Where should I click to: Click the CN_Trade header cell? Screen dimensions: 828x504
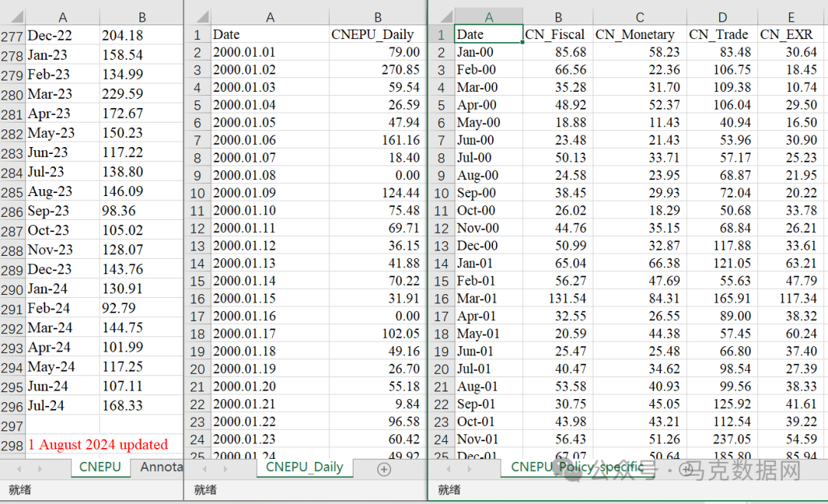722,34
